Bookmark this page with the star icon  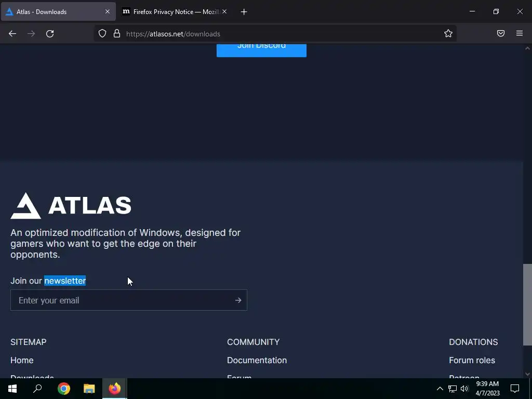448,33
